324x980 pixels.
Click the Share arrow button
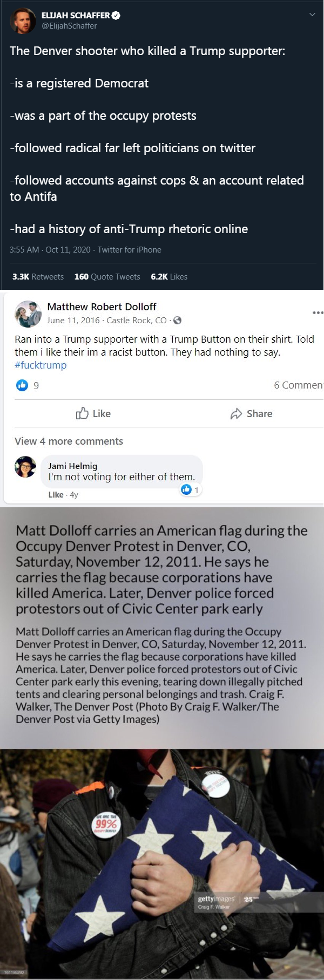click(251, 414)
